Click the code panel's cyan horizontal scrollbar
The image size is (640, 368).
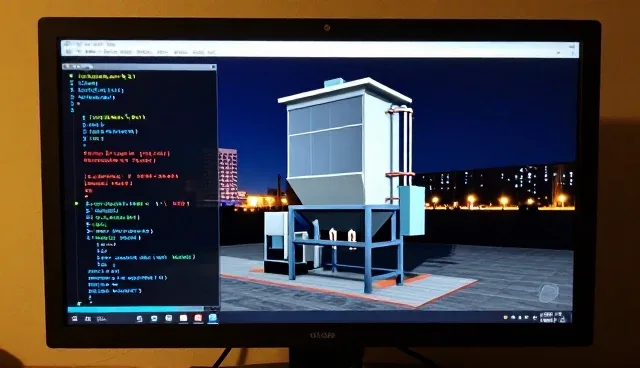(x=136, y=309)
